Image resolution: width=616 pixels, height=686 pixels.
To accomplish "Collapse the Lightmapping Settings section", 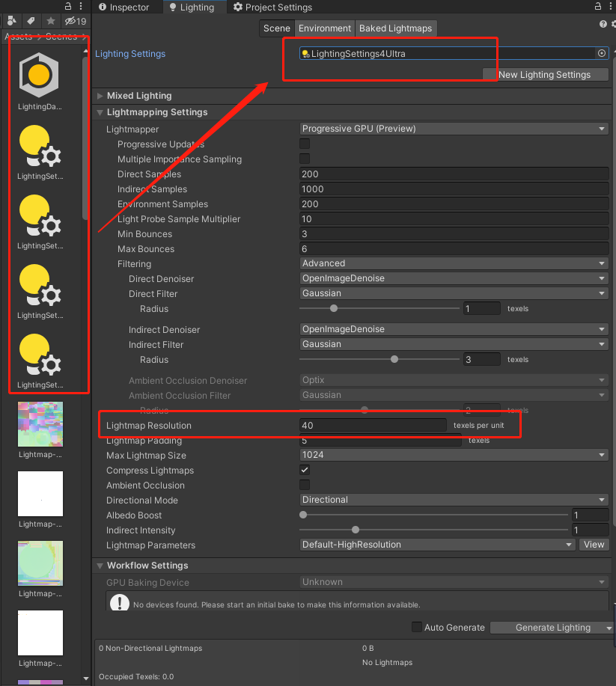I will [x=100, y=113].
